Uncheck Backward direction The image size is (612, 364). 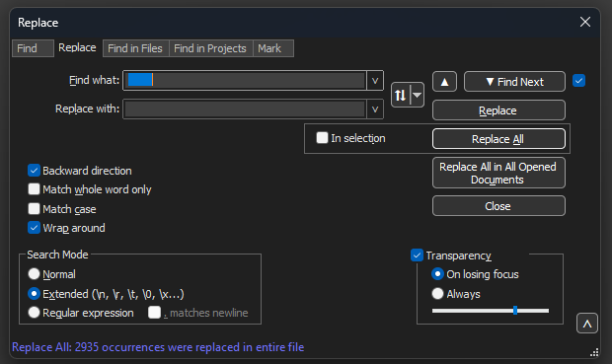pos(34,171)
